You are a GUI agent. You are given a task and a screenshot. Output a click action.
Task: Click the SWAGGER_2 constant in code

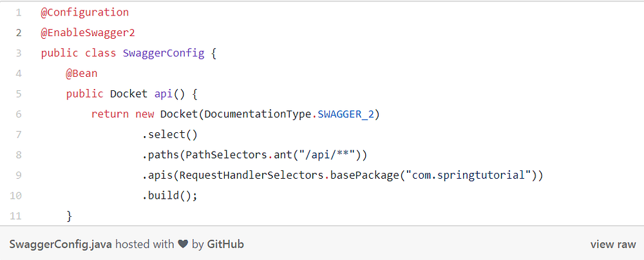(x=348, y=114)
